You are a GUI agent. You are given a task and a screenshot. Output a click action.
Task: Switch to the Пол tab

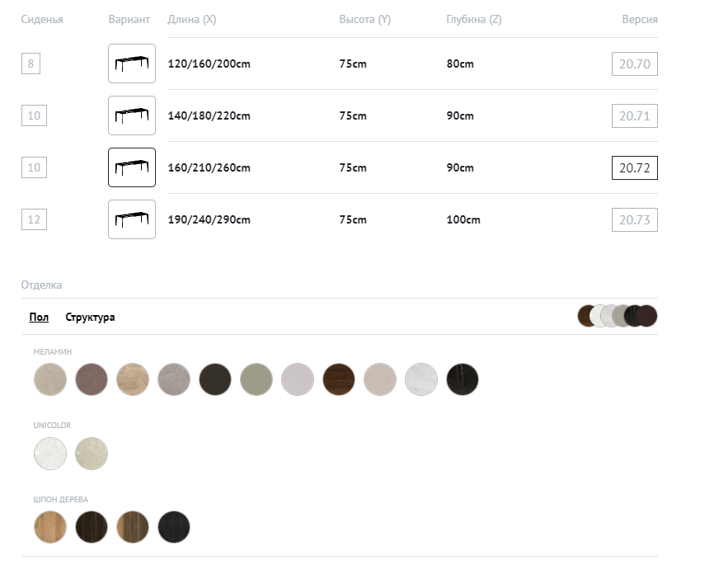[x=39, y=317]
